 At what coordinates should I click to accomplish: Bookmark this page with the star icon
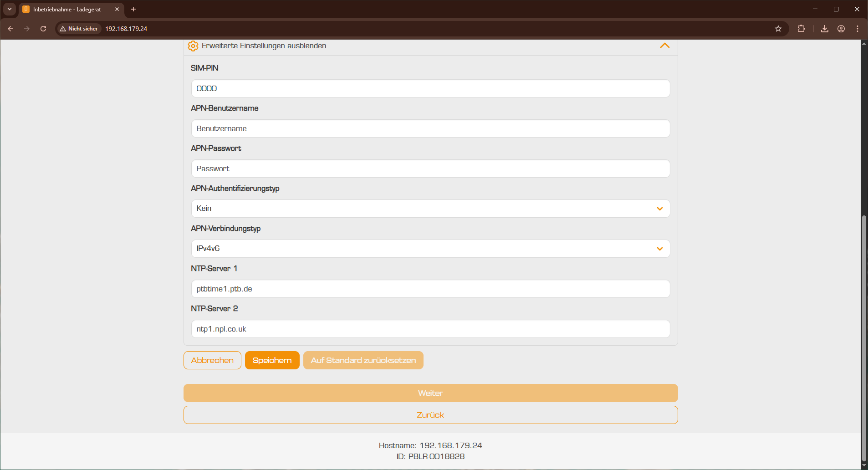[x=778, y=29]
